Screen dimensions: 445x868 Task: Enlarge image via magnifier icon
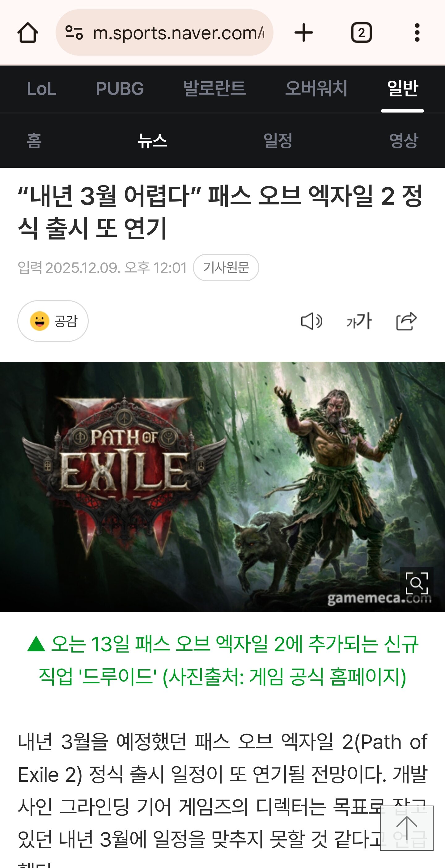(x=417, y=584)
